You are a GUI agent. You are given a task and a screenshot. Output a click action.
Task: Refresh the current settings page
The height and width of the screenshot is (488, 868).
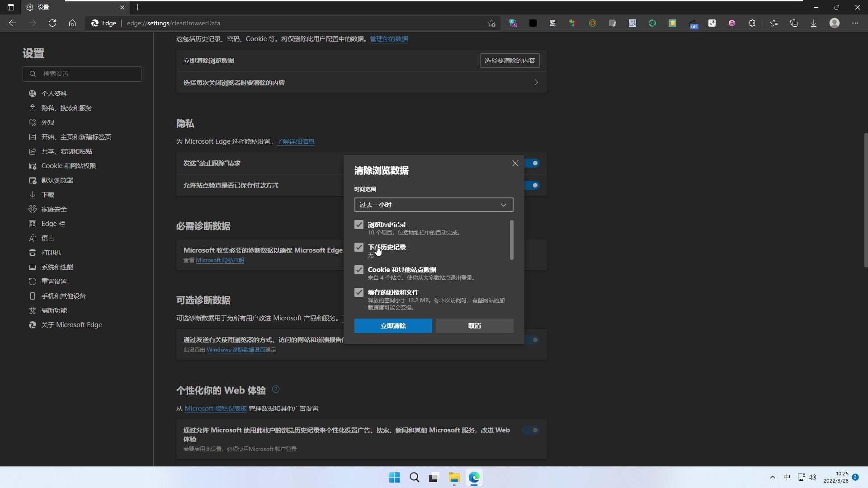pyautogui.click(x=52, y=23)
